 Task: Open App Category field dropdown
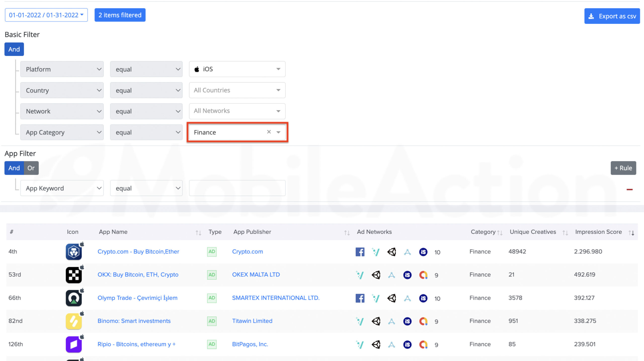click(62, 132)
